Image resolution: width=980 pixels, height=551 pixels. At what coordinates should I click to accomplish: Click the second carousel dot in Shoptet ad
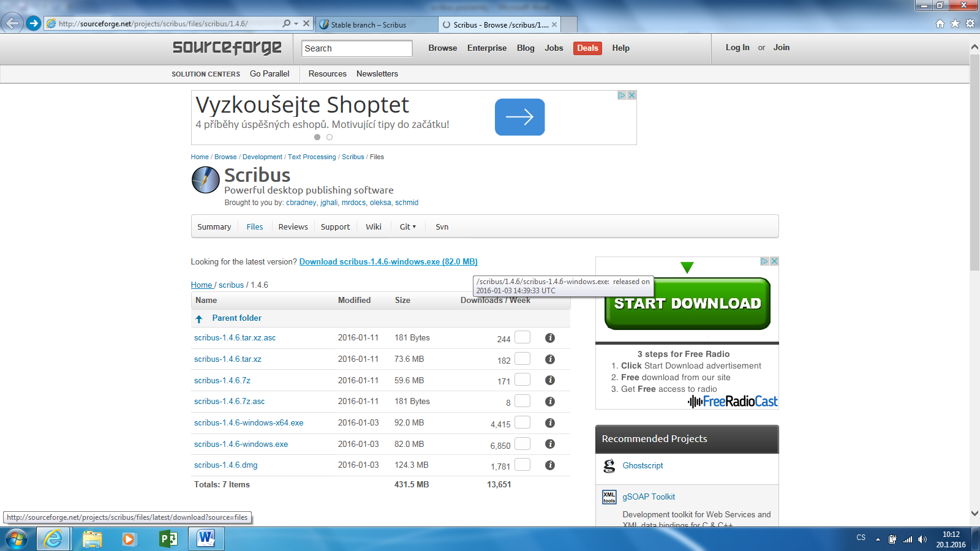(330, 137)
